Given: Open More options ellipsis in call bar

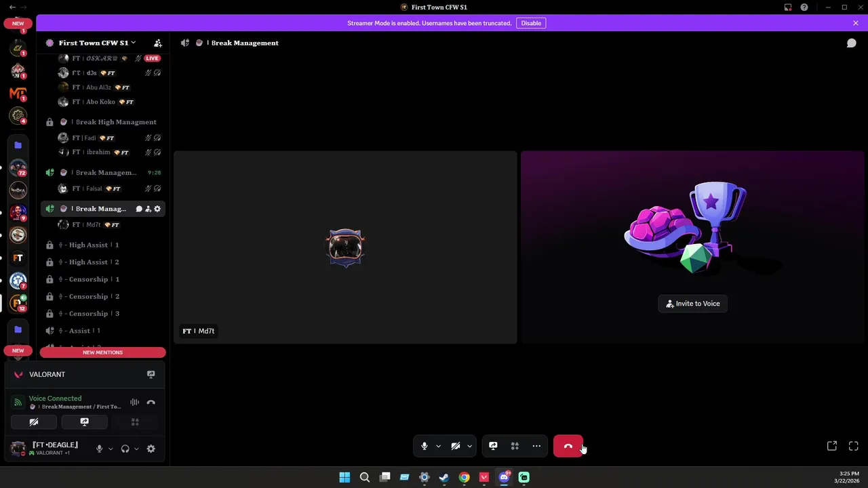Looking at the screenshot, I should pyautogui.click(x=536, y=446).
